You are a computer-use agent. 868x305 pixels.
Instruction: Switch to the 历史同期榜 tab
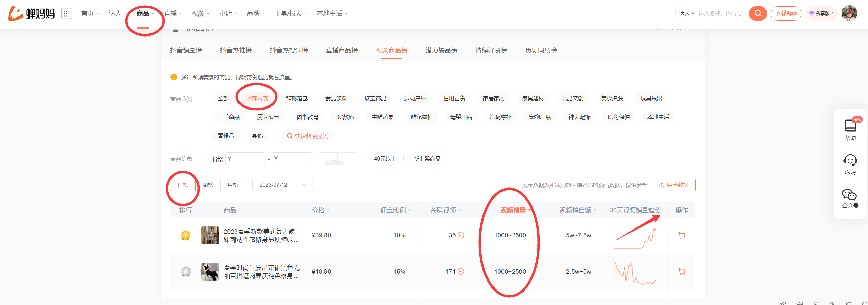click(541, 50)
